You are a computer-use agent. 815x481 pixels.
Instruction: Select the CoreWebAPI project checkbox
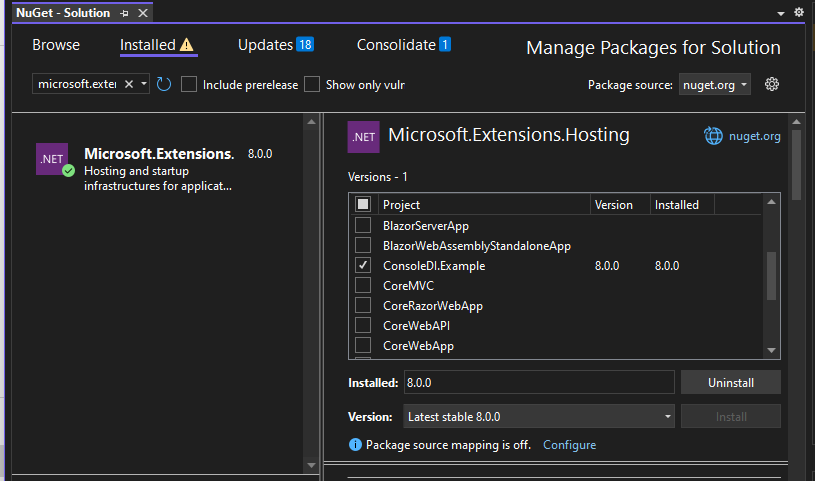click(x=363, y=326)
